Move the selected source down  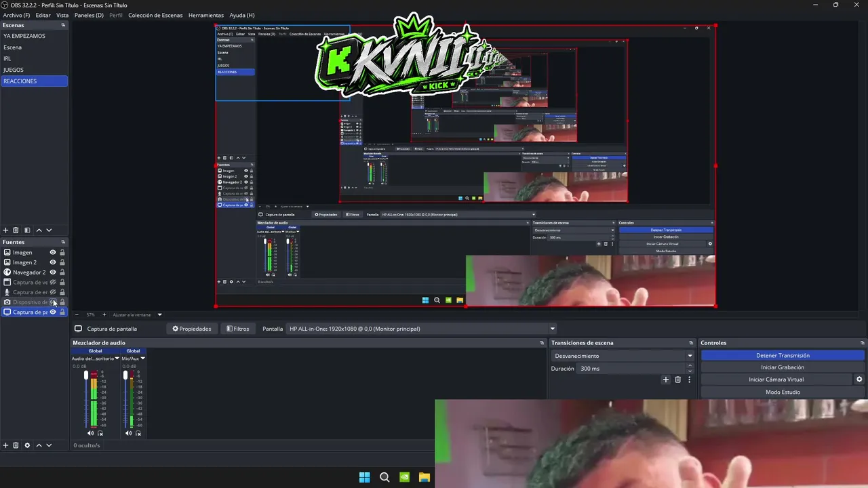(49, 445)
